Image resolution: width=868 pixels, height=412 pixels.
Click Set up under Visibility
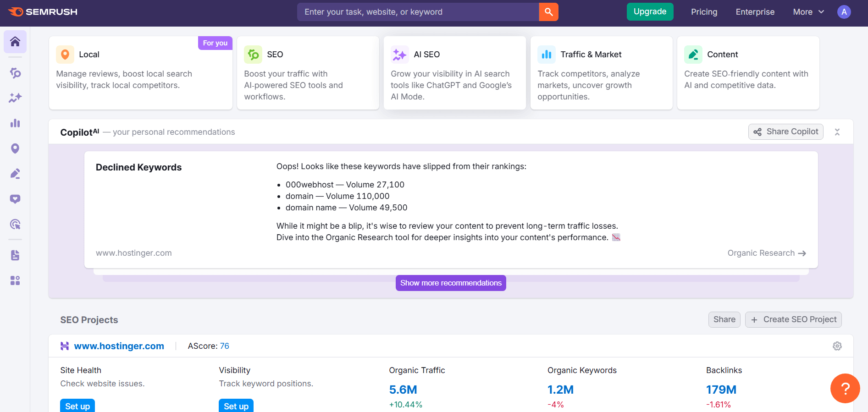[236, 406]
